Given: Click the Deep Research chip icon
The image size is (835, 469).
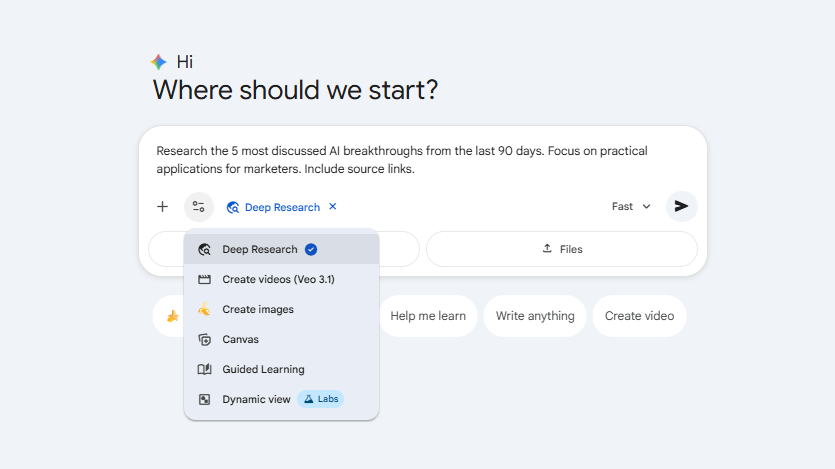Looking at the screenshot, I should tap(233, 207).
